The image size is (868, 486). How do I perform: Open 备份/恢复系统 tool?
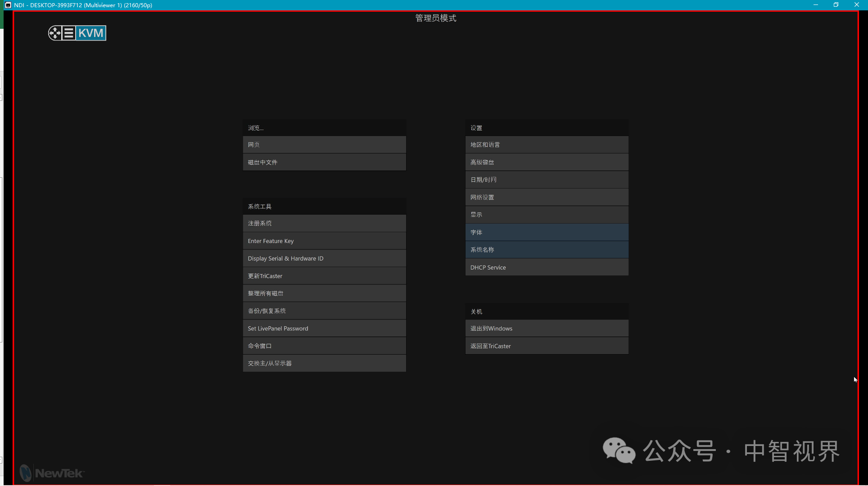(324, 310)
